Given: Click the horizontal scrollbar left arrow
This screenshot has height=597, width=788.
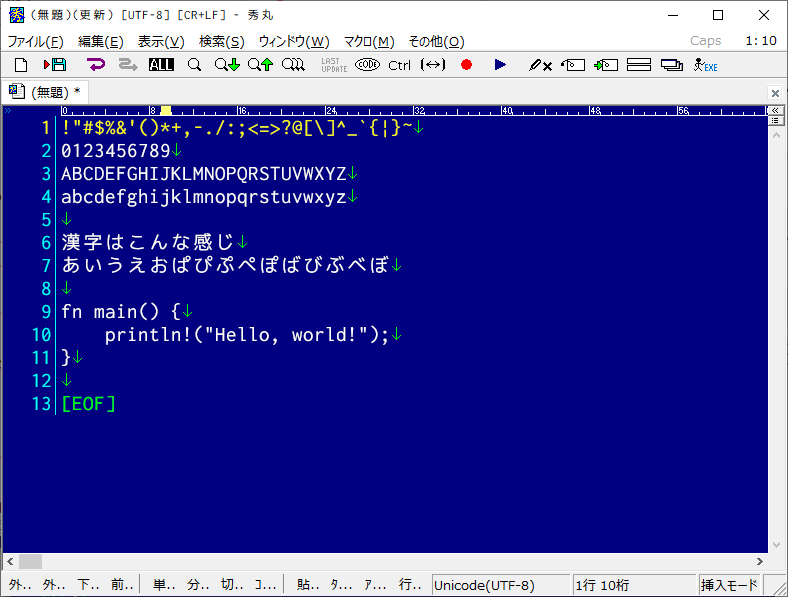Looking at the screenshot, I should pyautogui.click(x=10, y=561).
